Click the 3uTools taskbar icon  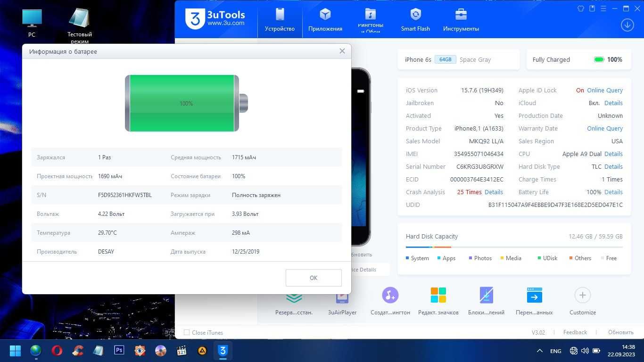point(223,351)
